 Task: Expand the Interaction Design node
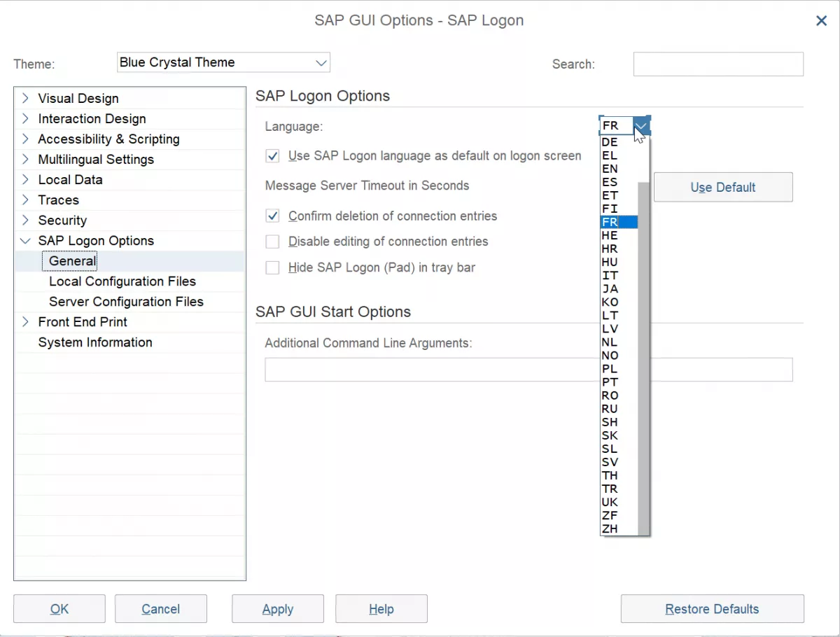click(x=26, y=119)
